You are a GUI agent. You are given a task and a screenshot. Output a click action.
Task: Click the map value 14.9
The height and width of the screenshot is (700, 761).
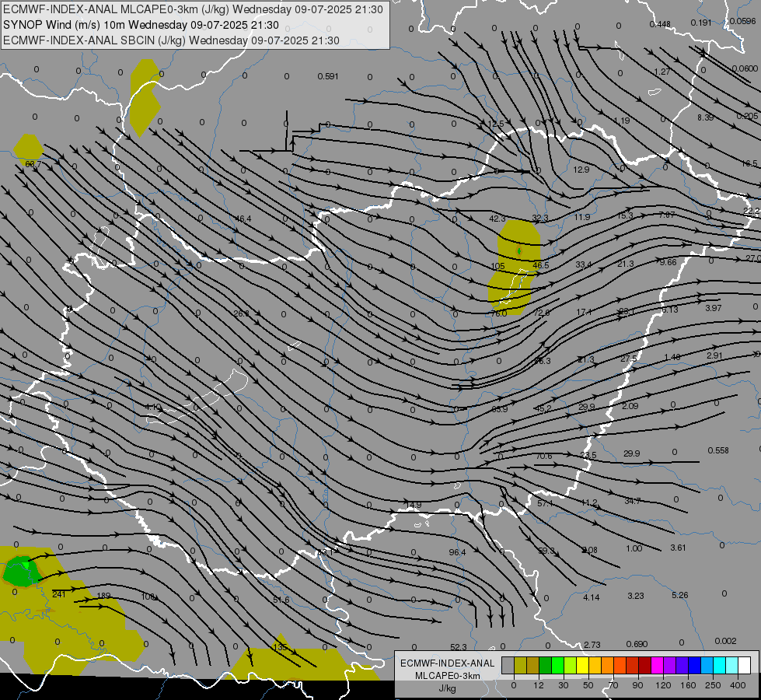click(x=414, y=506)
